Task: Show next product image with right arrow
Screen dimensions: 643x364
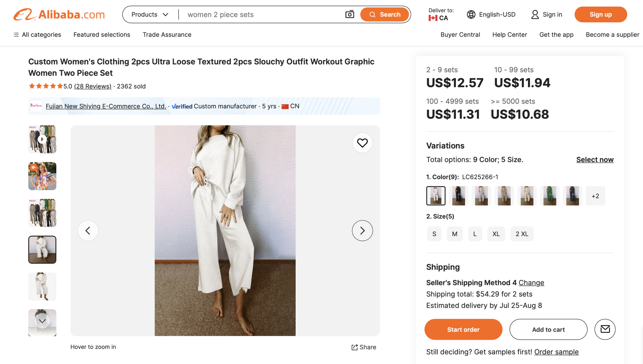Action: coord(362,230)
